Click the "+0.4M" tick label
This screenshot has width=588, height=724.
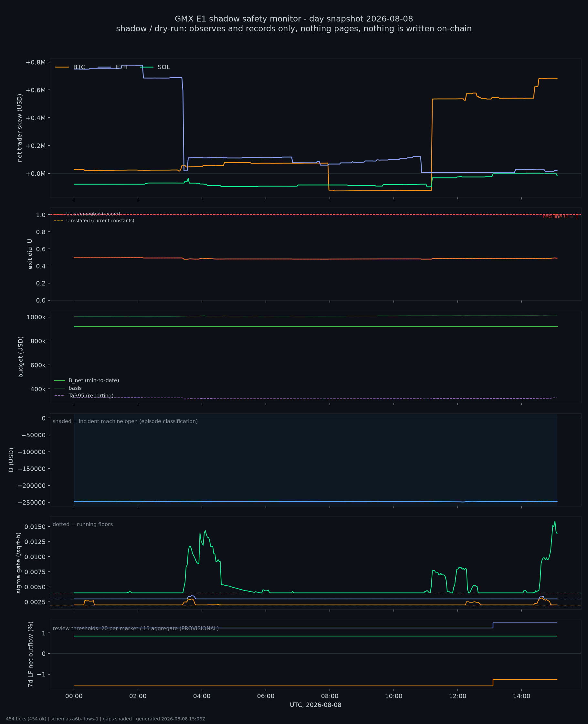pos(36,118)
